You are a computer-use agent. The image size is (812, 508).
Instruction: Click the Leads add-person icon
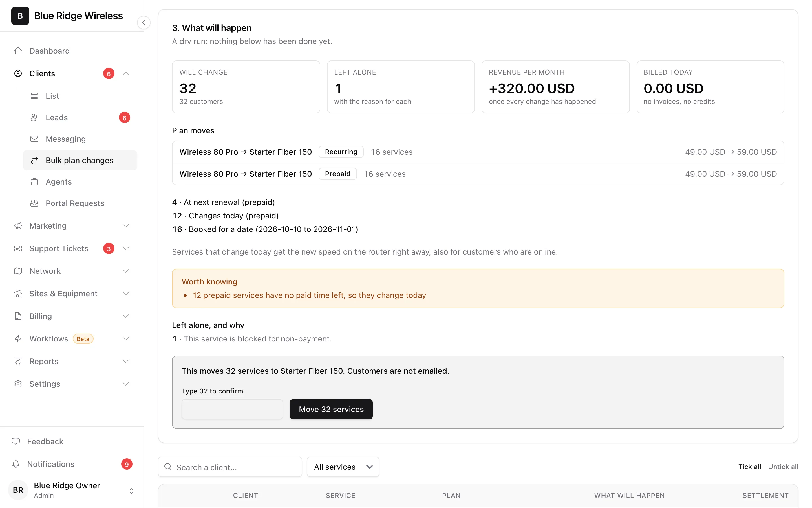34,117
